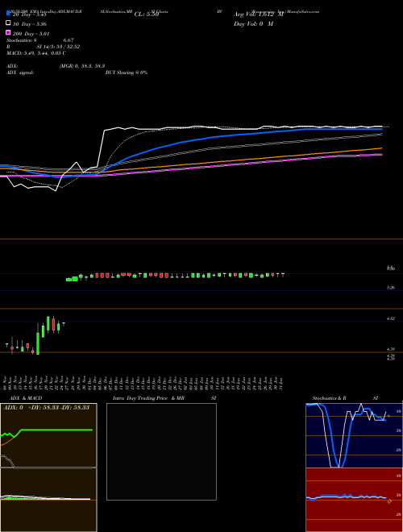Select the Day Vol: 0 M text
The image size is (403, 532).
click(x=253, y=24)
